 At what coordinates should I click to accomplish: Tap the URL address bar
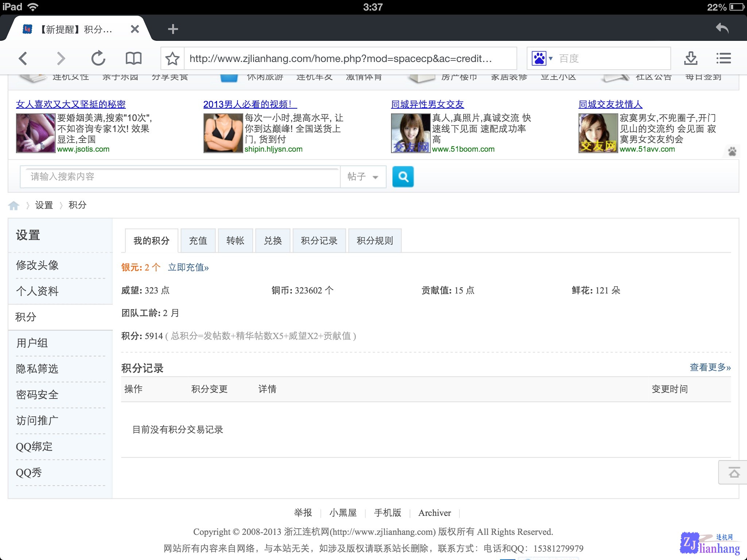(x=350, y=58)
